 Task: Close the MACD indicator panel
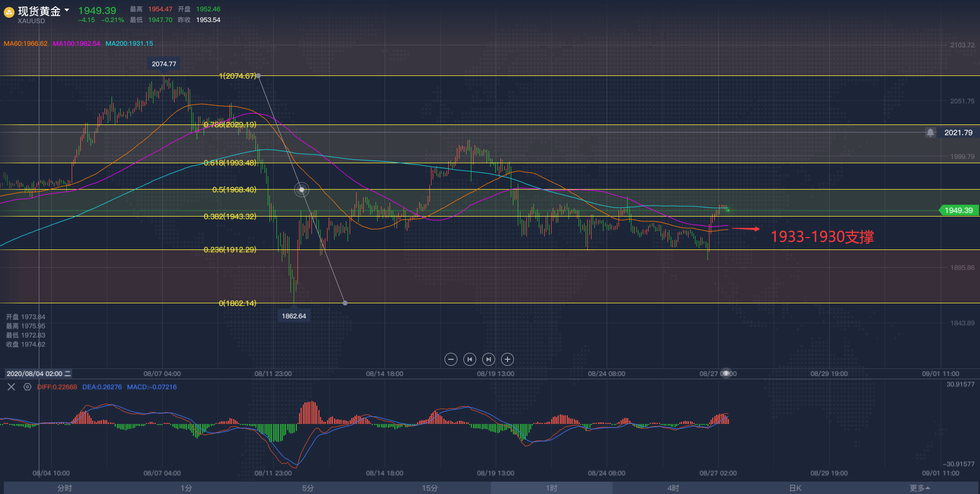click(x=11, y=387)
